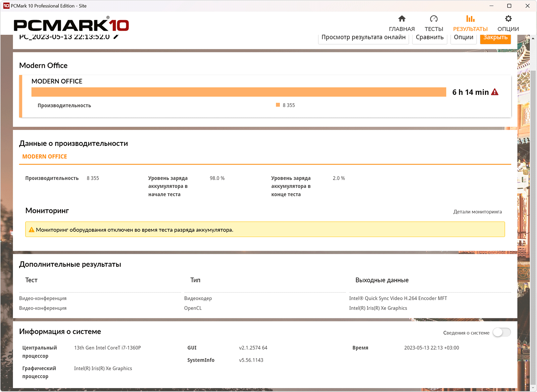Click the scrollbar up arrow
Image resolution: width=537 pixels, height=392 pixels.
[x=533, y=38]
